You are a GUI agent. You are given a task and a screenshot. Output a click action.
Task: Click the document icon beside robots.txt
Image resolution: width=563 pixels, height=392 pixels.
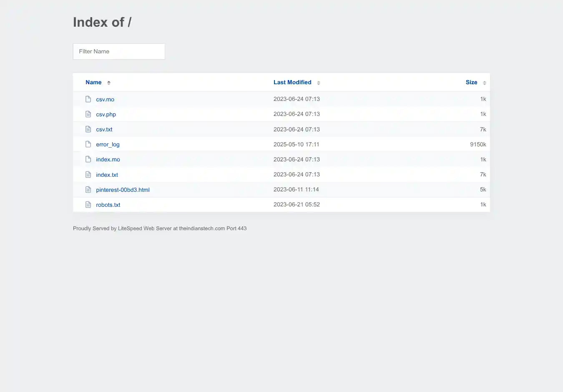tap(88, 205)
